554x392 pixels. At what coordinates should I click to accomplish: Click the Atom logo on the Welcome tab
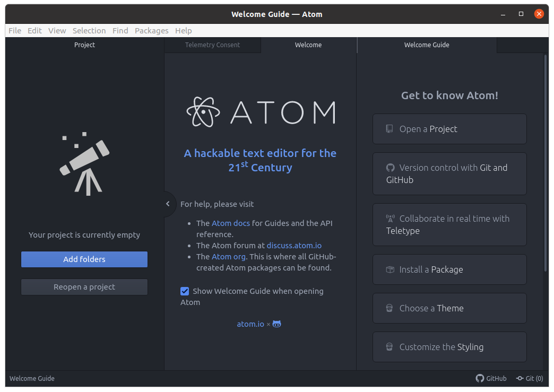[x=261, y=112]
